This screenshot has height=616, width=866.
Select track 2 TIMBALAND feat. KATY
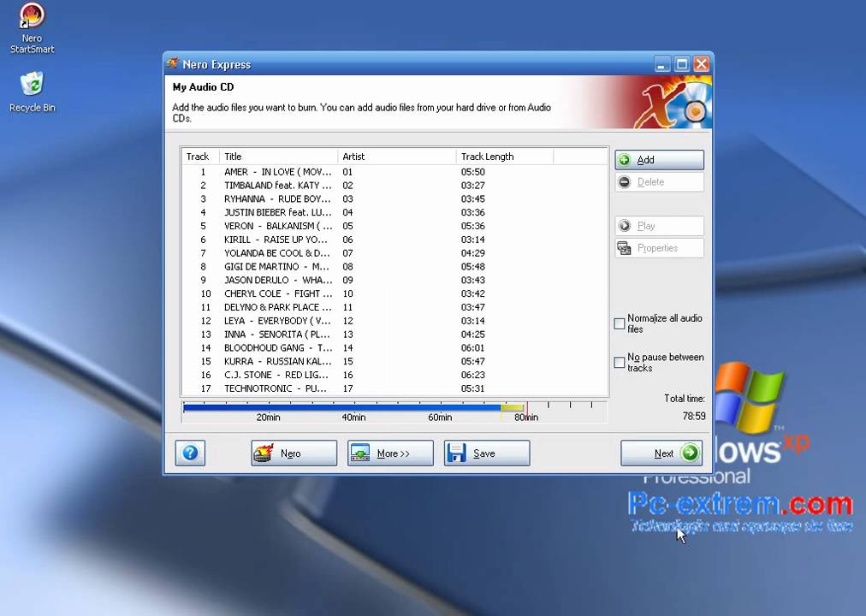(394, 186)
